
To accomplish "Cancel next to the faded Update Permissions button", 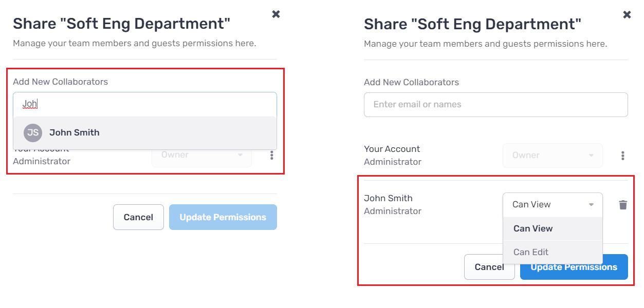I will click(x=138, y=217).
